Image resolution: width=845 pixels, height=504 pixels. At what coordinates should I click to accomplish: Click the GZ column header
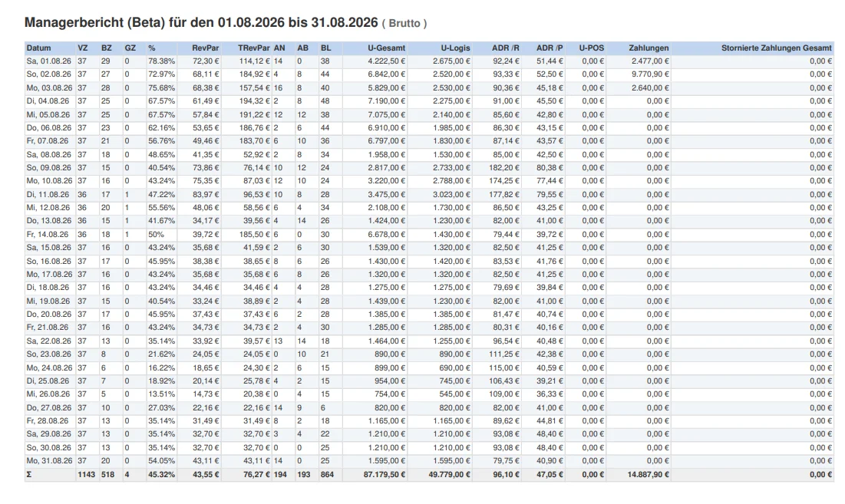pos(130,48)
